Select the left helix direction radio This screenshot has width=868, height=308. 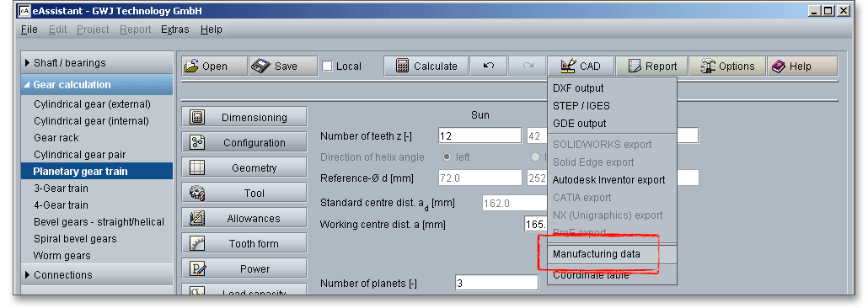[447, 157]
